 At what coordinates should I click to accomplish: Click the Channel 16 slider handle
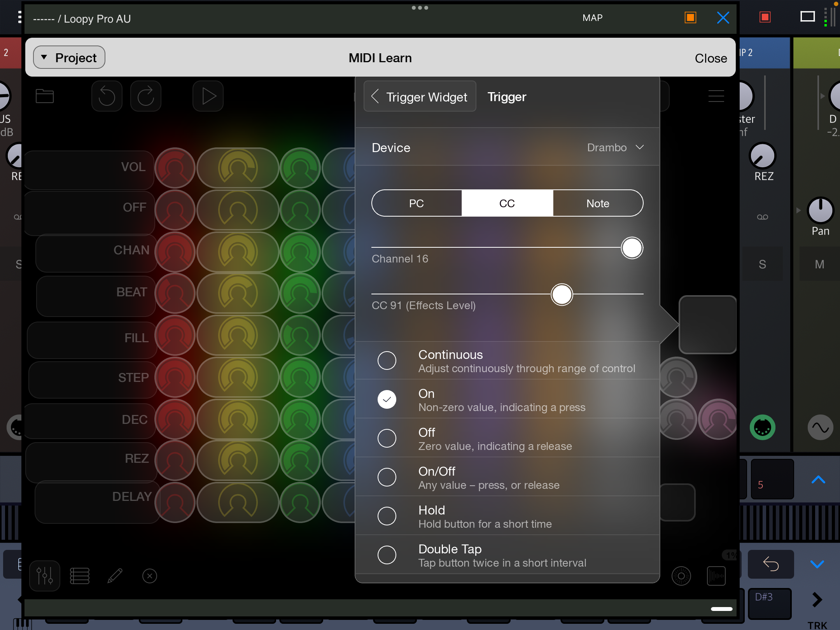point(632,248)
